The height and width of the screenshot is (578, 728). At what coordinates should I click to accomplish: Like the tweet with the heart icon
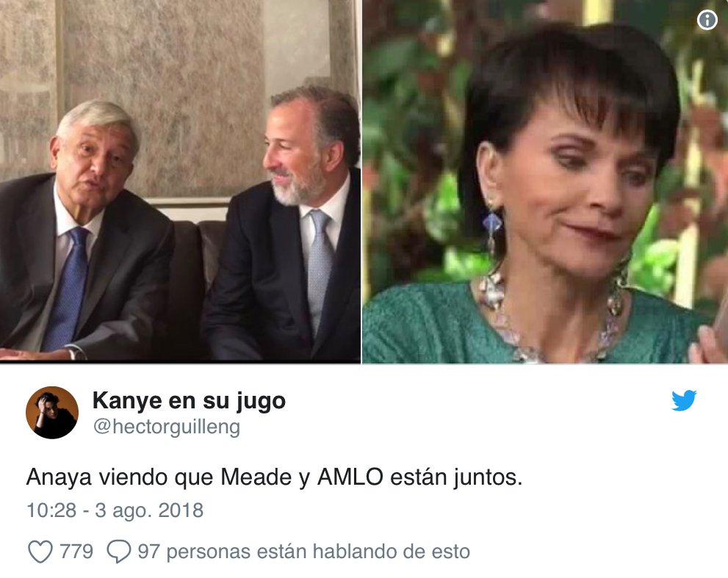point(40,552)
